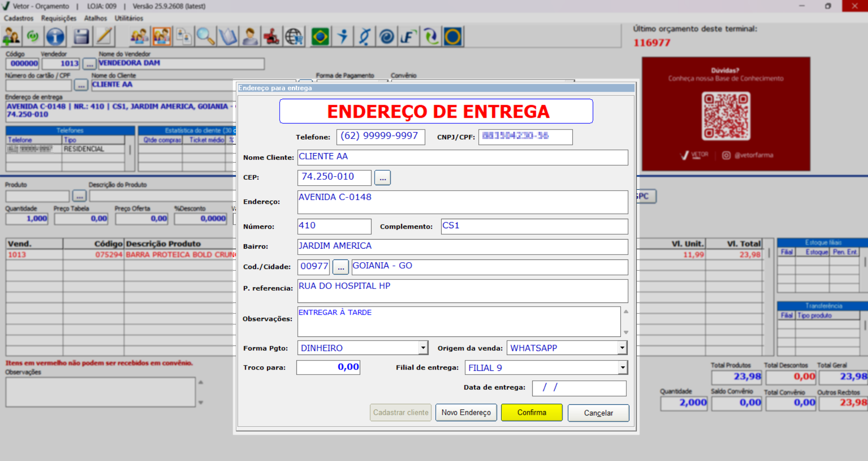Click the magnifying glass search icon
868x461 pixels.
coord(205,37)
